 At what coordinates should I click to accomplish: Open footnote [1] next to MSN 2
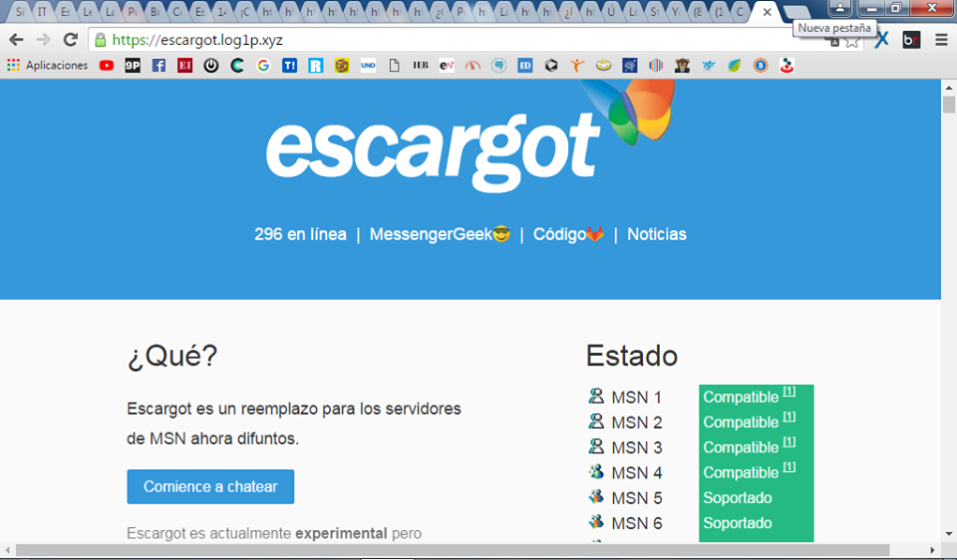tap(790, 417)
